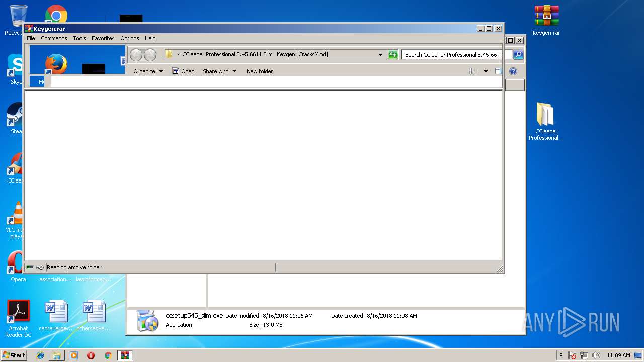644x362 pixels.
Task: Open Windows Explorer from the taskbar
Action: [57, 355]
